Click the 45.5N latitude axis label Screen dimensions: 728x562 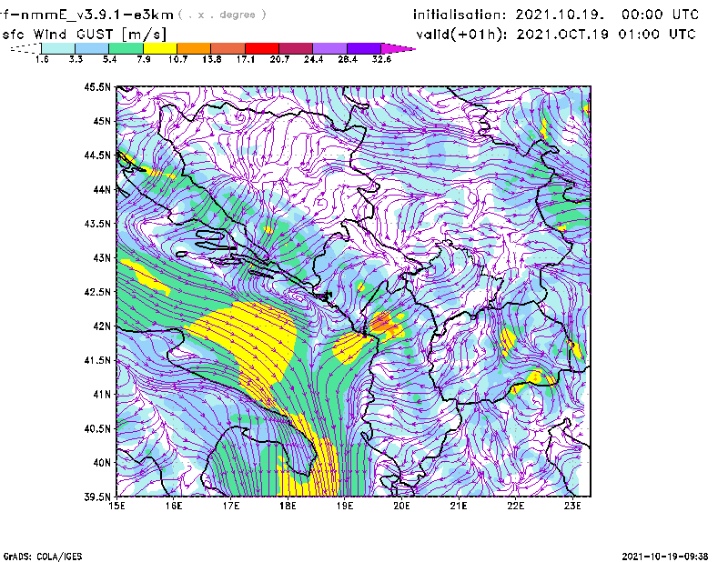pyautogui.click(x=97, y=86)
